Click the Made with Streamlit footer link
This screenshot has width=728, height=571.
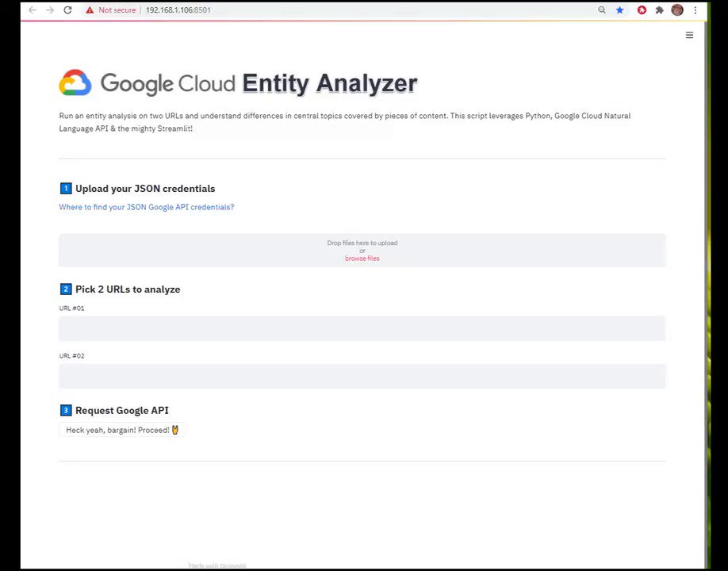(x=217, y=565)
